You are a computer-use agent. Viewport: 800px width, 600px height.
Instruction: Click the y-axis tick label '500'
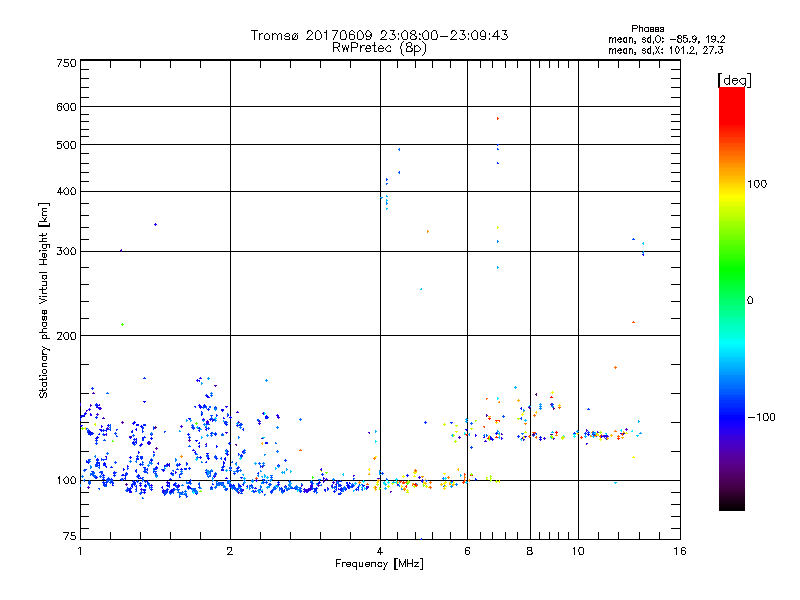(x=66, y=145)
